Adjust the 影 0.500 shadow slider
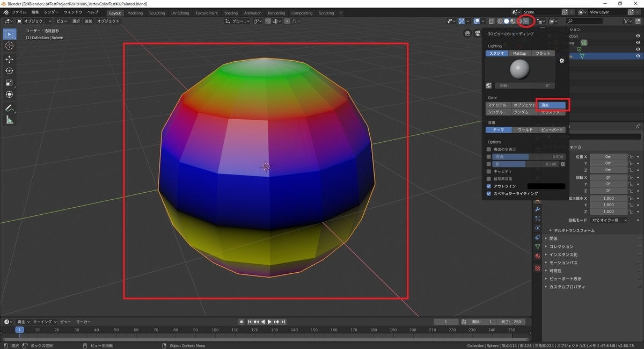Viewport: 644px width, 349px height. tap(526, 164)
